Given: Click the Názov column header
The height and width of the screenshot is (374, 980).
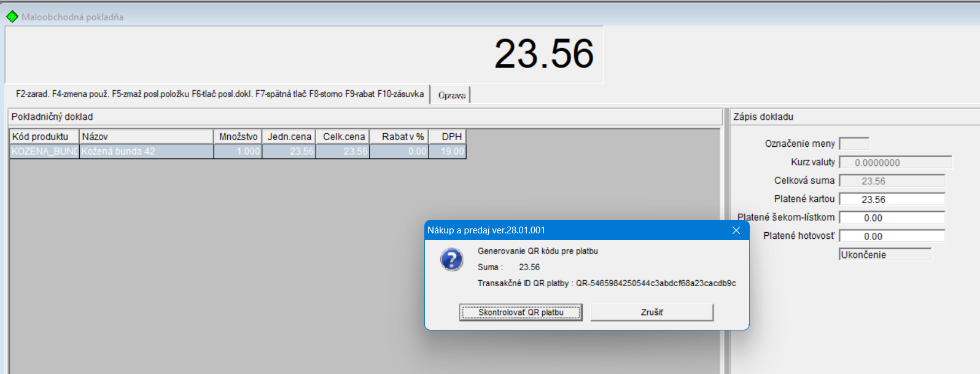Looking at the screenshot, I should point(146,136).
